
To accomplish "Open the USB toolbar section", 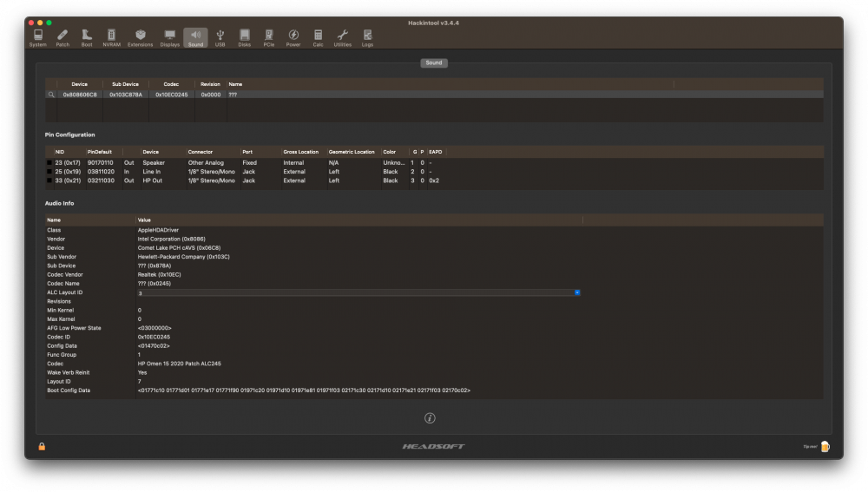I will coord(220,37).
